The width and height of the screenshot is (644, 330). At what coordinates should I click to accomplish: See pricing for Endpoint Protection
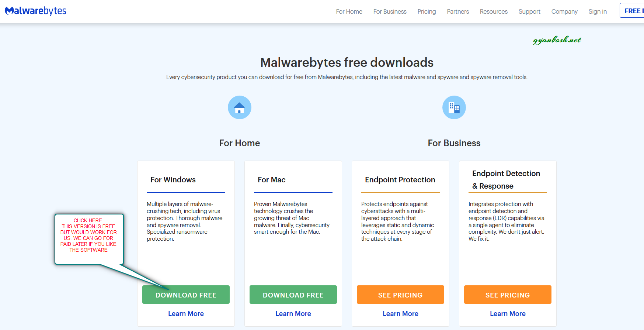[x=400, y=295]
